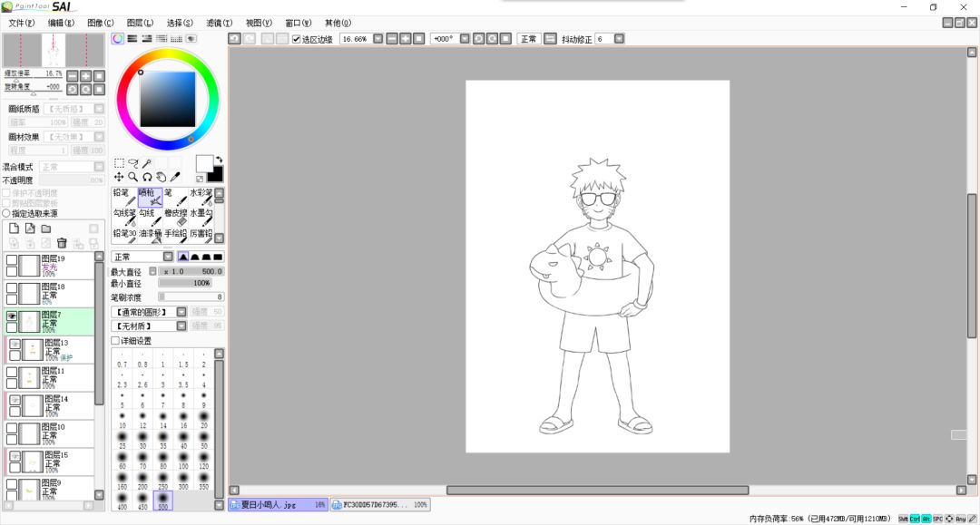
Task: Select the rotate view tool
Action: pos(147,178)
